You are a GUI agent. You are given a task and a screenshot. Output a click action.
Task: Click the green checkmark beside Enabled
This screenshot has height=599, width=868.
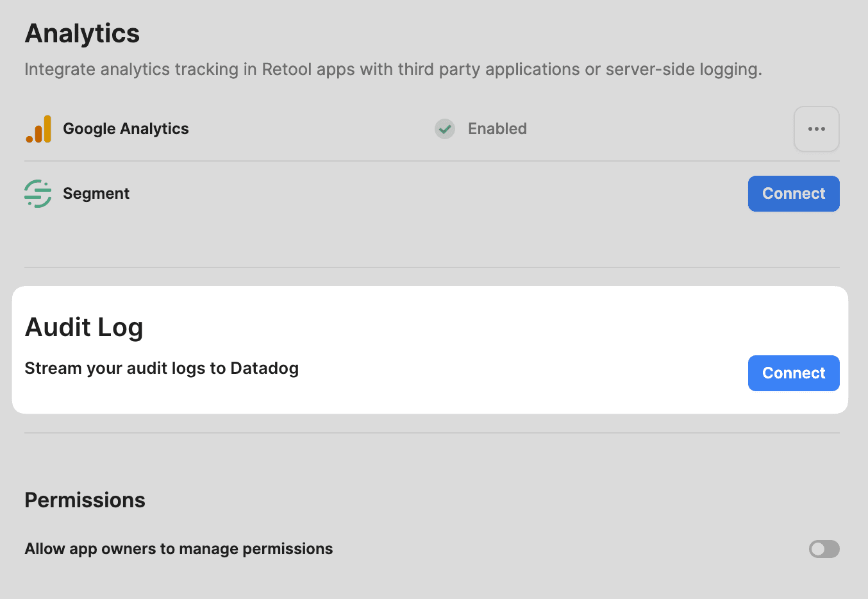(444, 129)
